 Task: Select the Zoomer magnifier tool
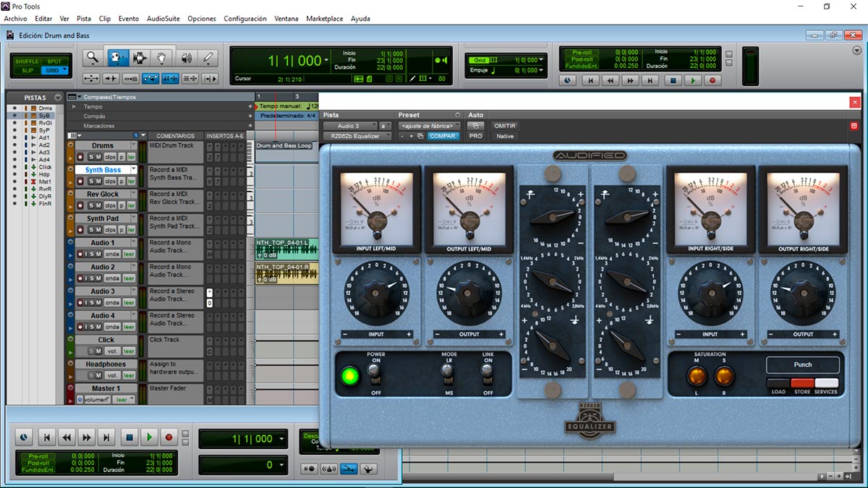[x=93, y=58]
